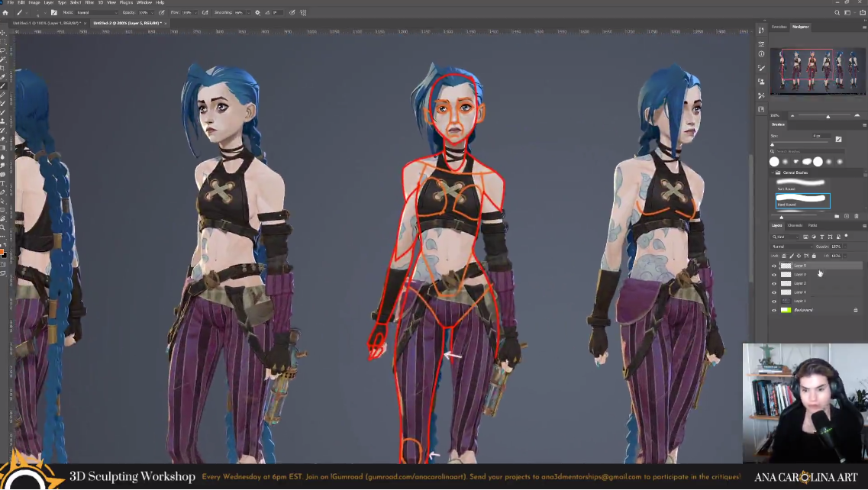Click the brush angle input field
Screen dimensions: 868x490
(x=277, y=12)
